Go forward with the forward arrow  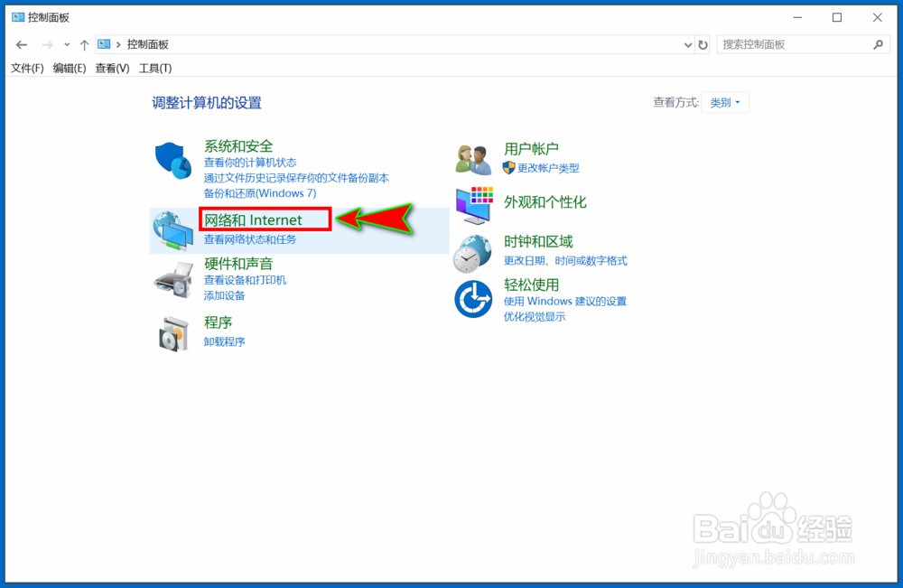47,44
